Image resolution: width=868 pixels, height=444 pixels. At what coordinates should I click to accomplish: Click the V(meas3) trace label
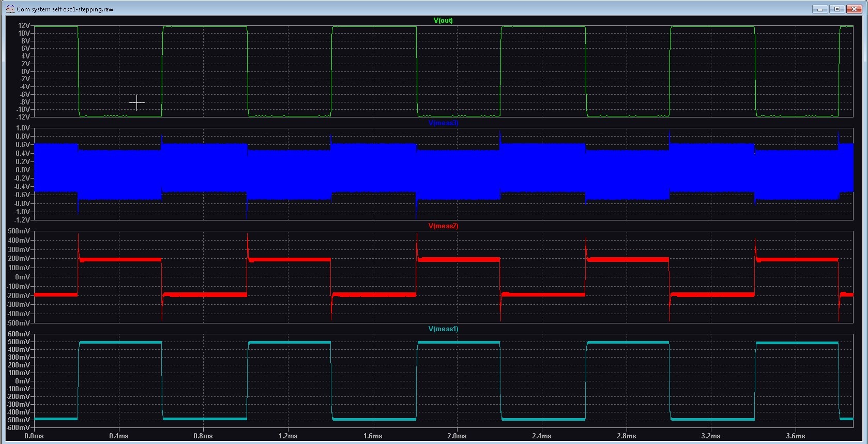(x=443, y=123)
